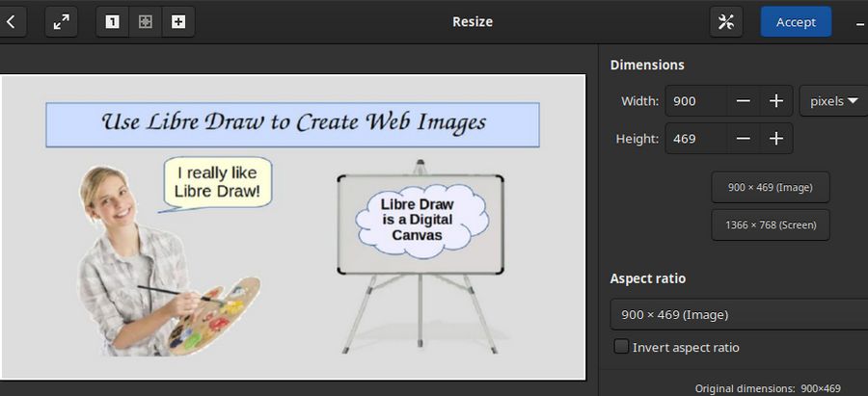Expand the Aspect ratio 900 × 469 (Image) dropdown
The height and width of the screenshot is (396, 868).
(x=739, y=315)
